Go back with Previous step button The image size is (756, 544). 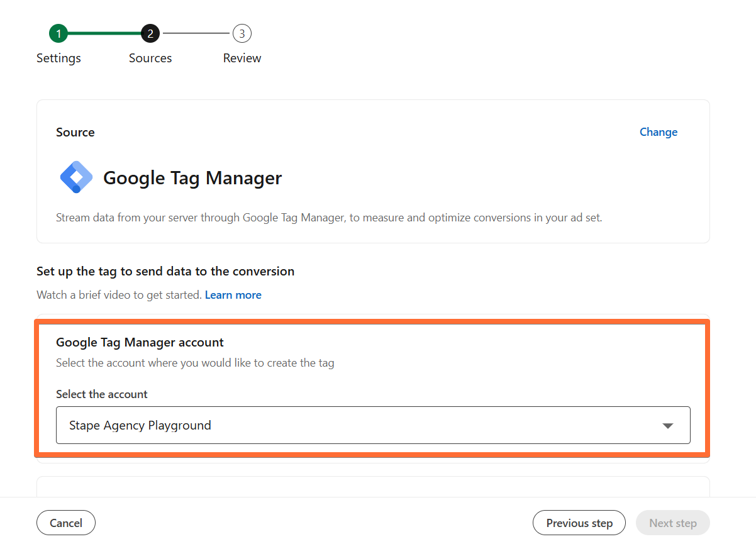click(x=579, y=523)
